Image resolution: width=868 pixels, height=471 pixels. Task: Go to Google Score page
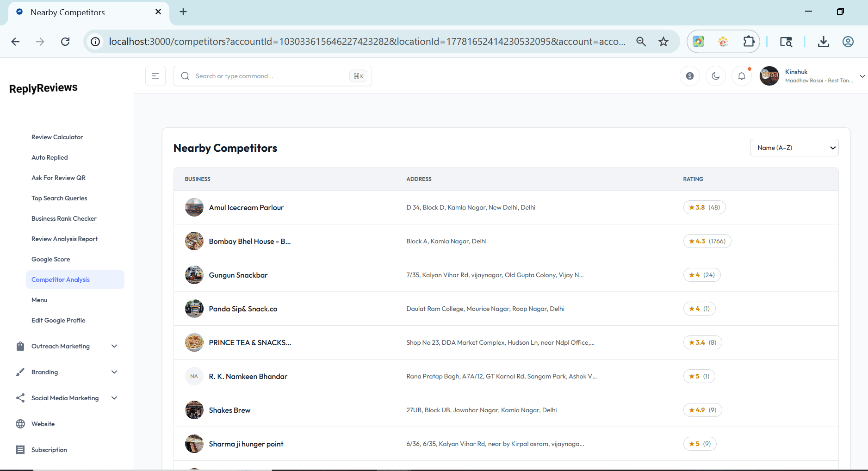coord(51,259)
